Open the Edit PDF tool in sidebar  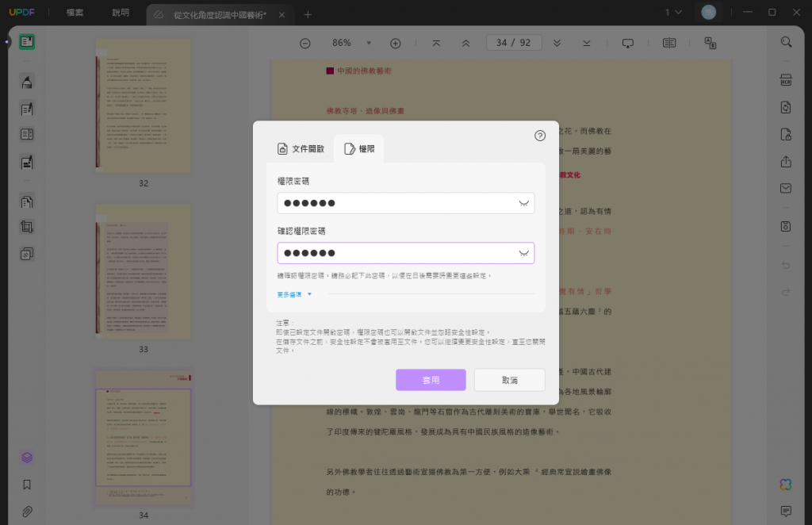pos(27,109)
